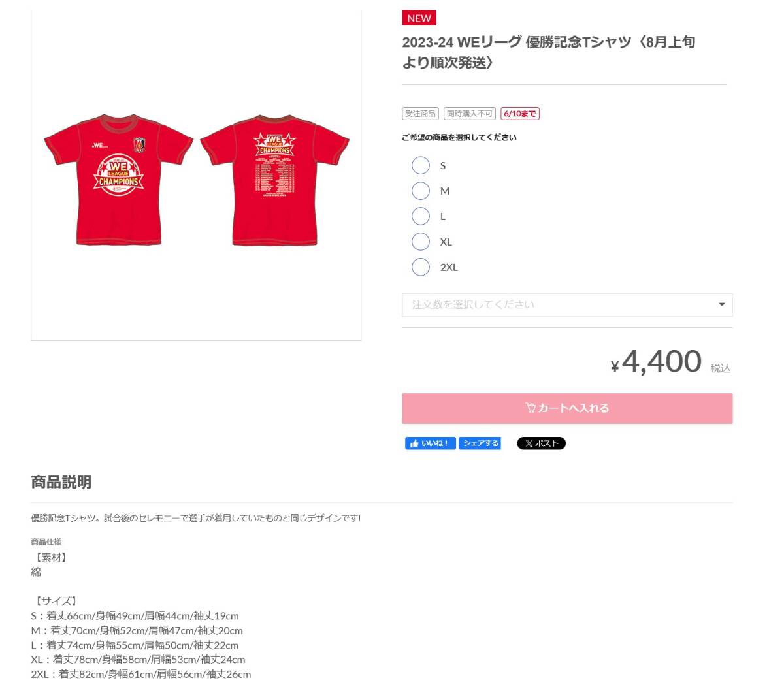Click the 受注商品 tag
This screenshot has width=784, height=691.
420,114
